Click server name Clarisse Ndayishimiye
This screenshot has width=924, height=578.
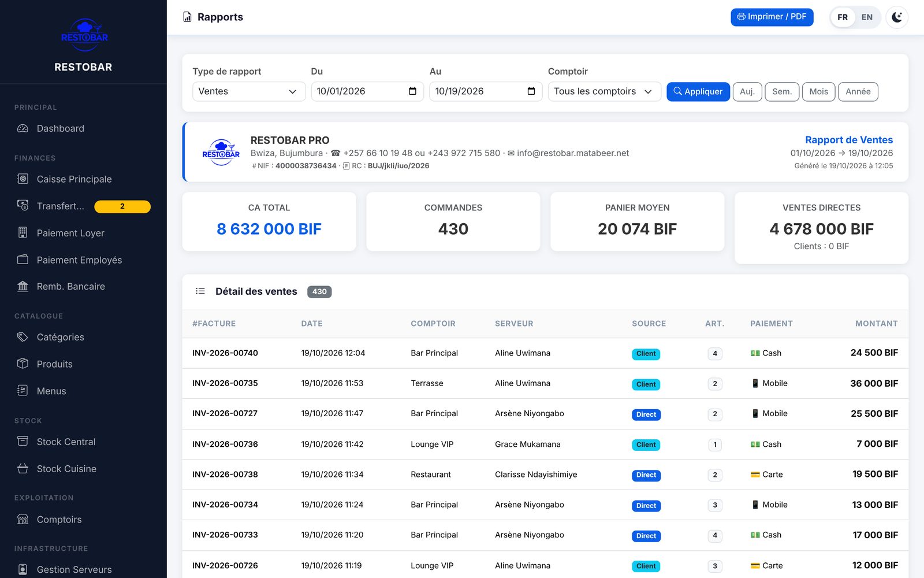click(x=536, y=475)
